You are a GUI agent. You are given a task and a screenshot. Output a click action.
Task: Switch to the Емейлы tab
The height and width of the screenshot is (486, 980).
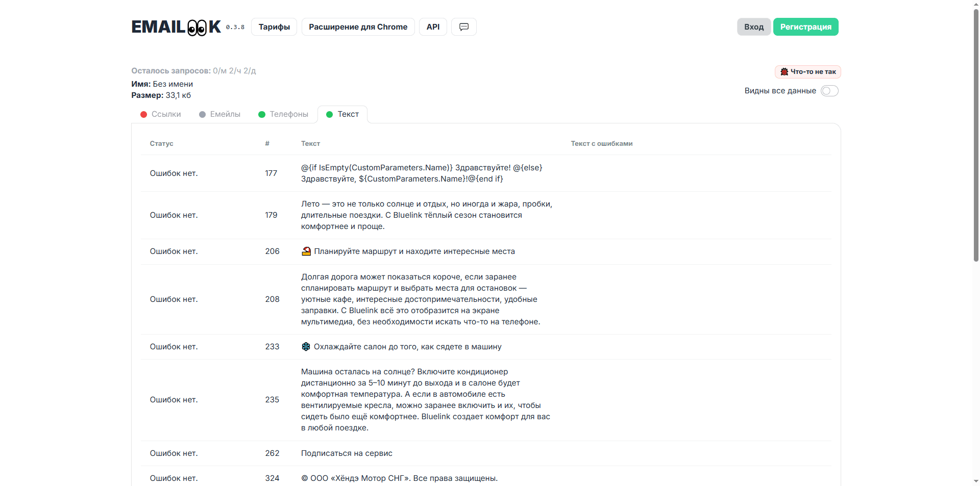[220, 114]
